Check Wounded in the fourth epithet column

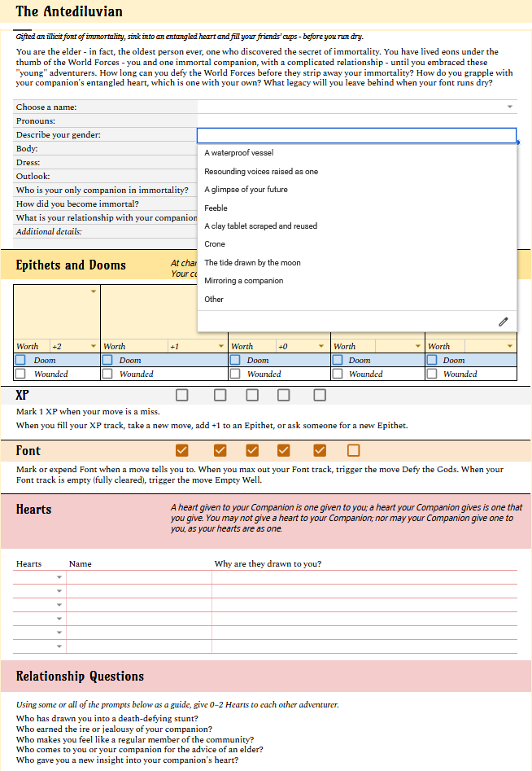click(x=338, y=374)
